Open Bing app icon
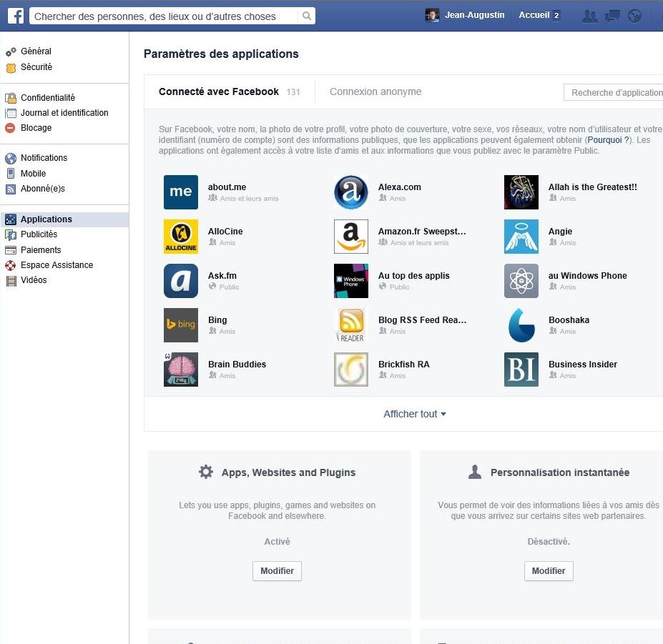663x644 pixels. click(180, 325)
